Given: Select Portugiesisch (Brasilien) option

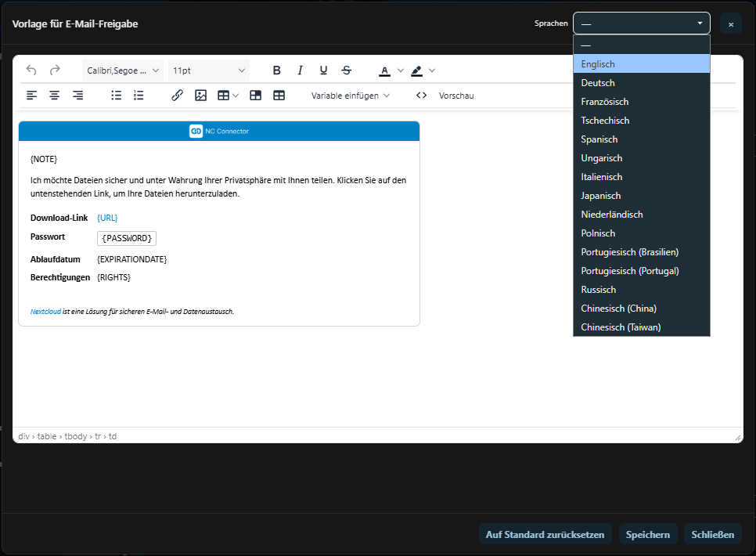Looking at the screenshot, I should pos(641,252).
